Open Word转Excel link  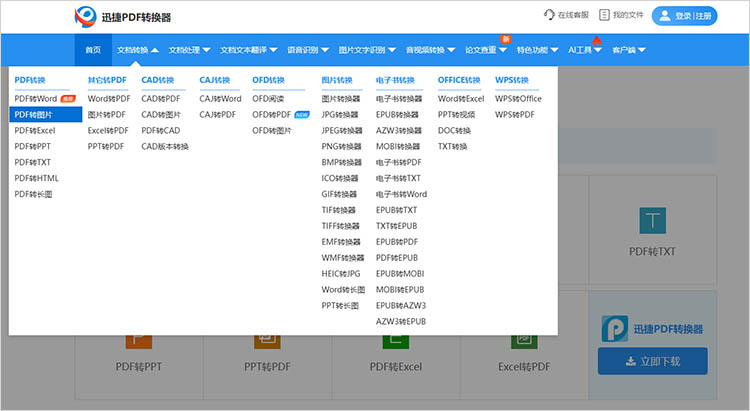coord(461,99)
